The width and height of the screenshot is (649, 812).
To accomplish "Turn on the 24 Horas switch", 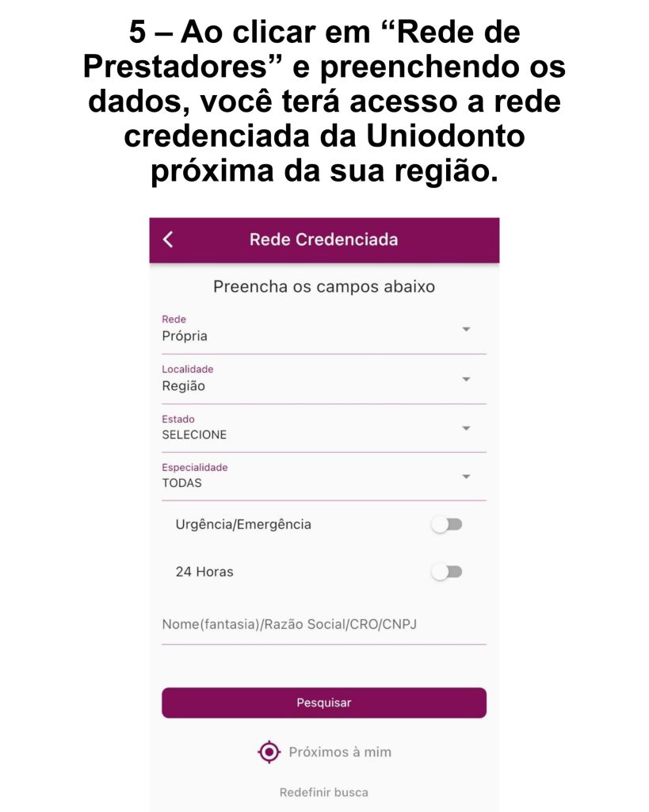I will tap(447, 573).
